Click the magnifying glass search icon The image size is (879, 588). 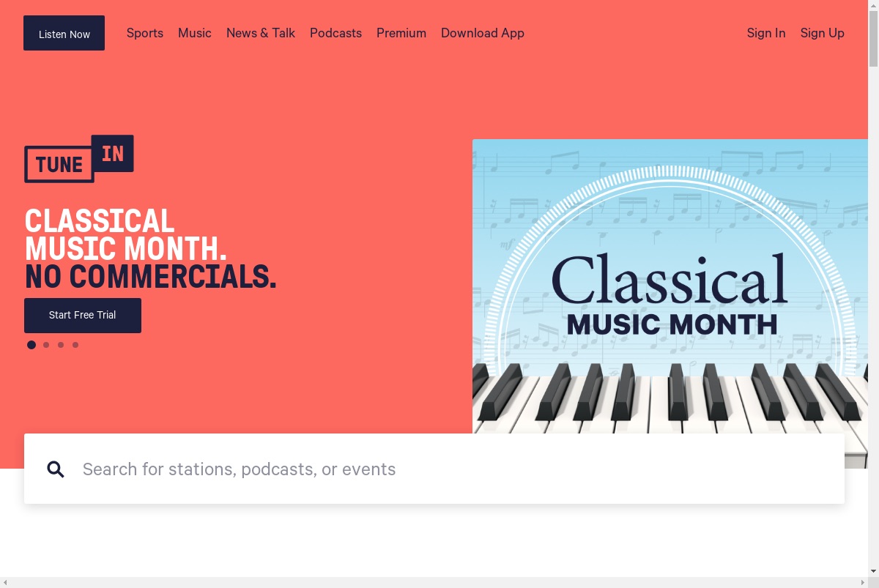[56, 469]
